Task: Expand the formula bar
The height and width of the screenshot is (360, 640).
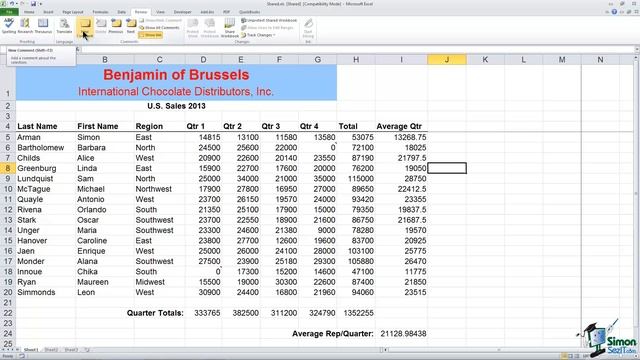Action: (637, 50)
